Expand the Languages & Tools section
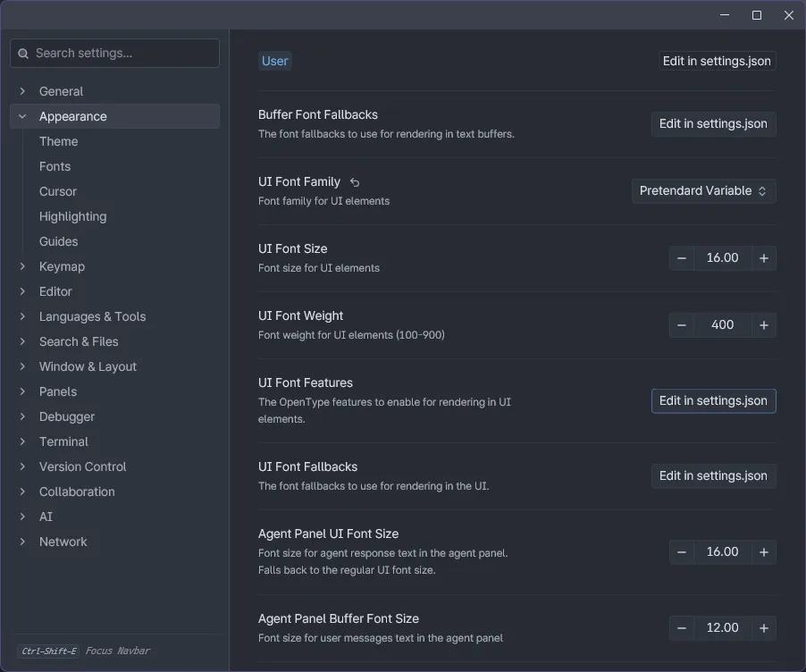The width and height of the screenshot is (806, 672). [x=23, y=316]
